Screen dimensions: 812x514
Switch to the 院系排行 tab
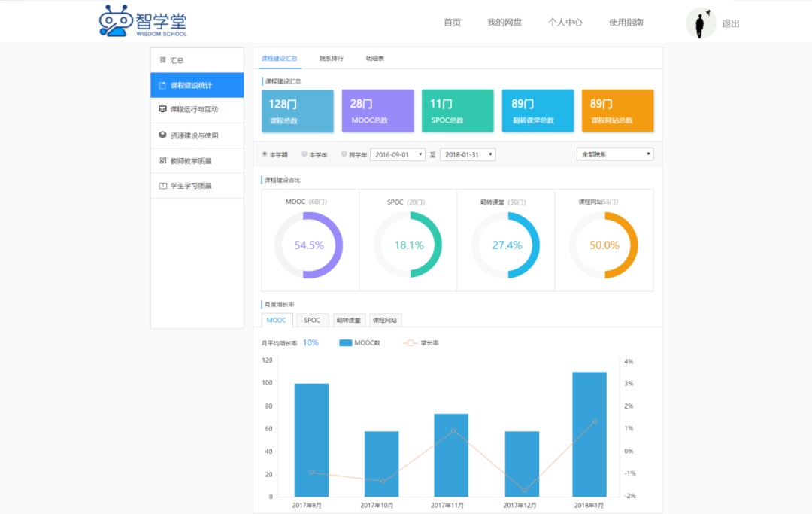click(x=331, y=58)
